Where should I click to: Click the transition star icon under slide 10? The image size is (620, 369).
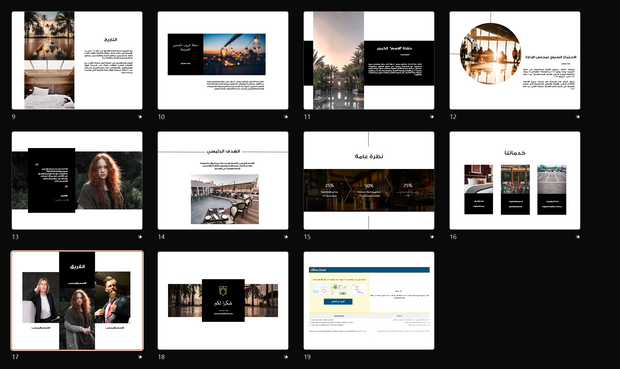(286, 117)
